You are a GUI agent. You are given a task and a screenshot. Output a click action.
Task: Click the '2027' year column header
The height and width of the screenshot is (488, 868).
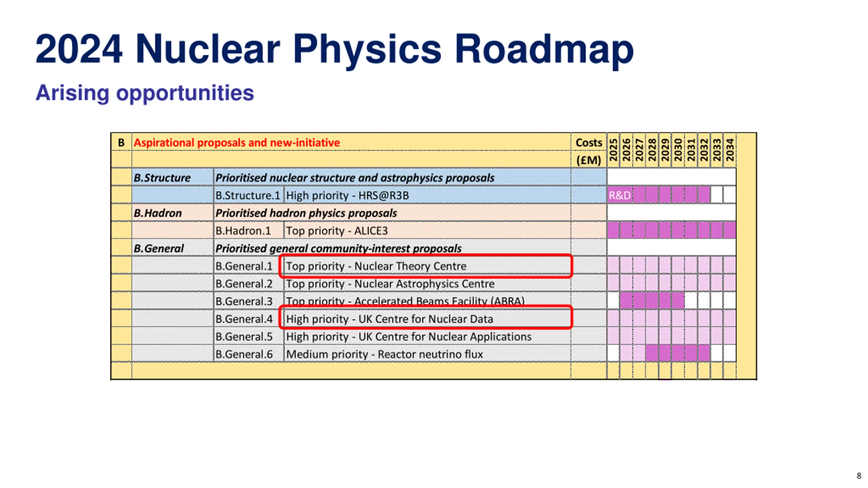click(x=639, y=150)
